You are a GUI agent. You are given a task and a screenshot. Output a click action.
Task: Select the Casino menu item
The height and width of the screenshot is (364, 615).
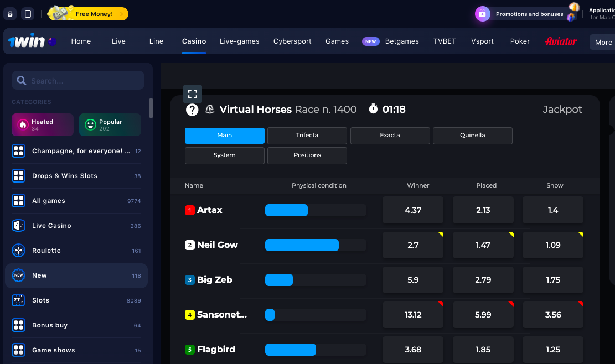point(194,41)
